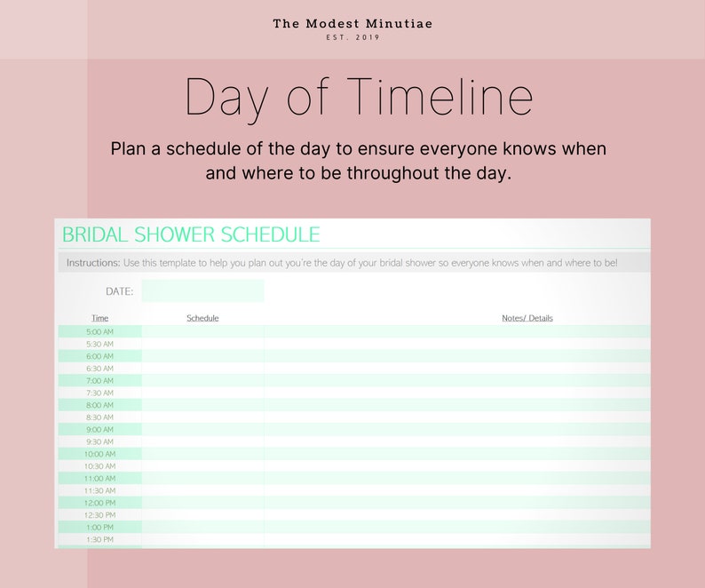Select the 10:30 AM time cell

[99, 466]
